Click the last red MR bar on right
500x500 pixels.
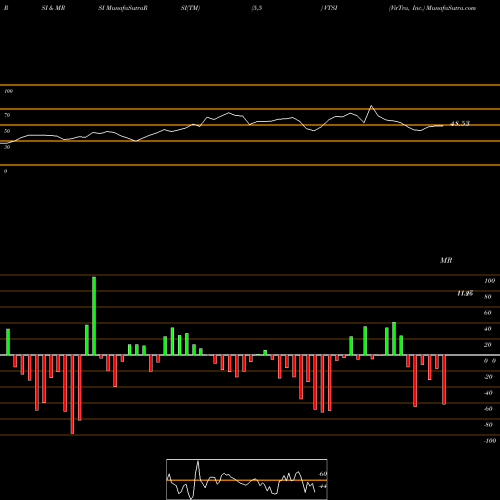coord(444,380)
